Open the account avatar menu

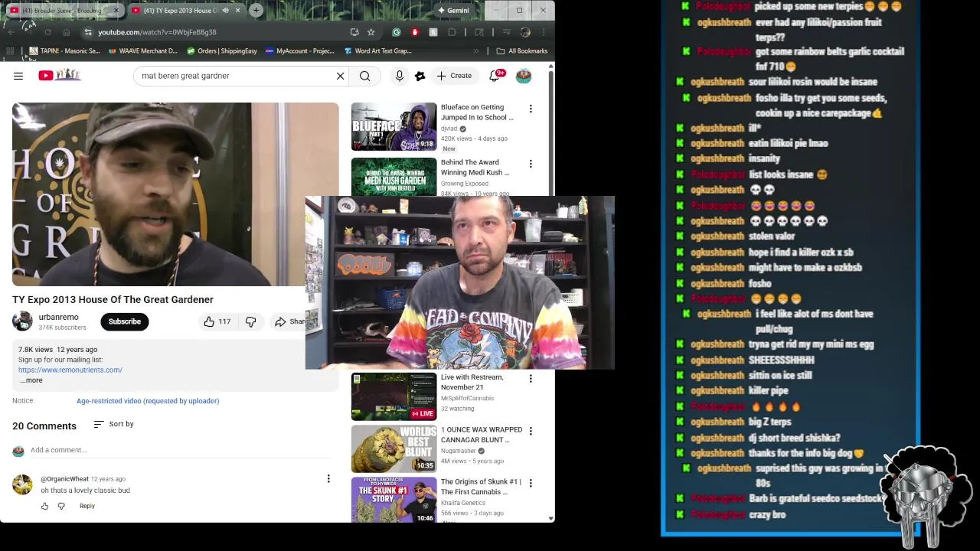[524, 76]
